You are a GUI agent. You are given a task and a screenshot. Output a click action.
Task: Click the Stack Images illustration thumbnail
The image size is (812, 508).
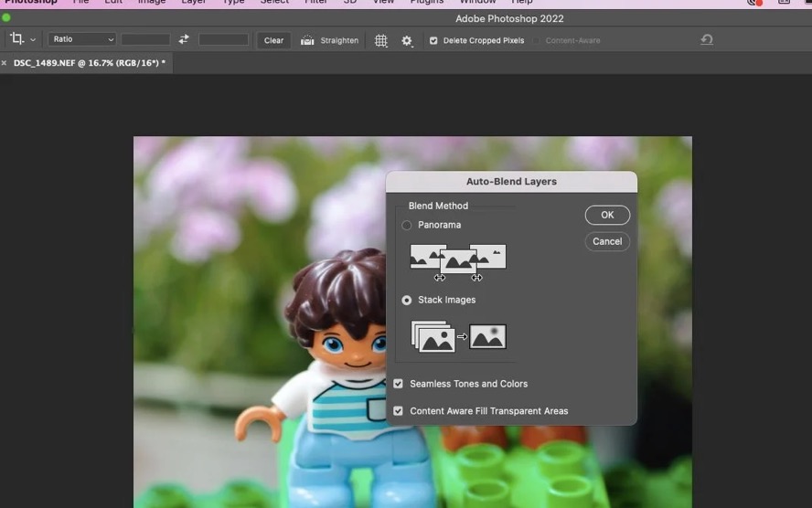[458, 336]
